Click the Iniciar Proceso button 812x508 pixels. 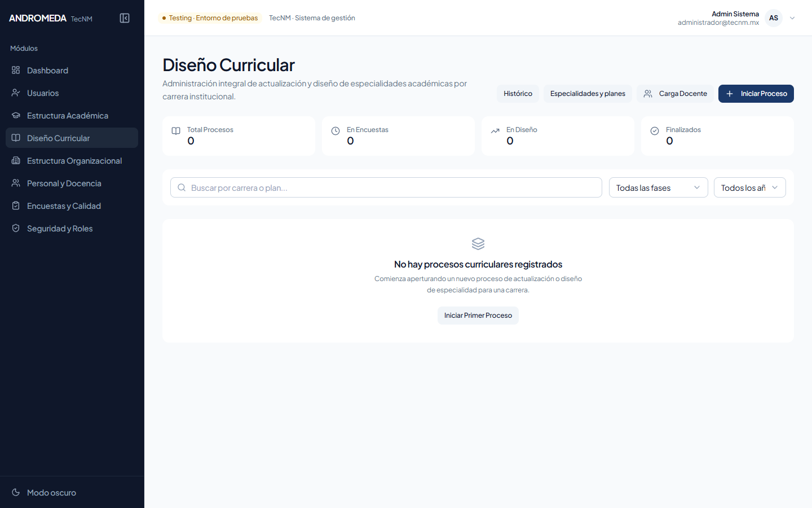coord(756,94)
